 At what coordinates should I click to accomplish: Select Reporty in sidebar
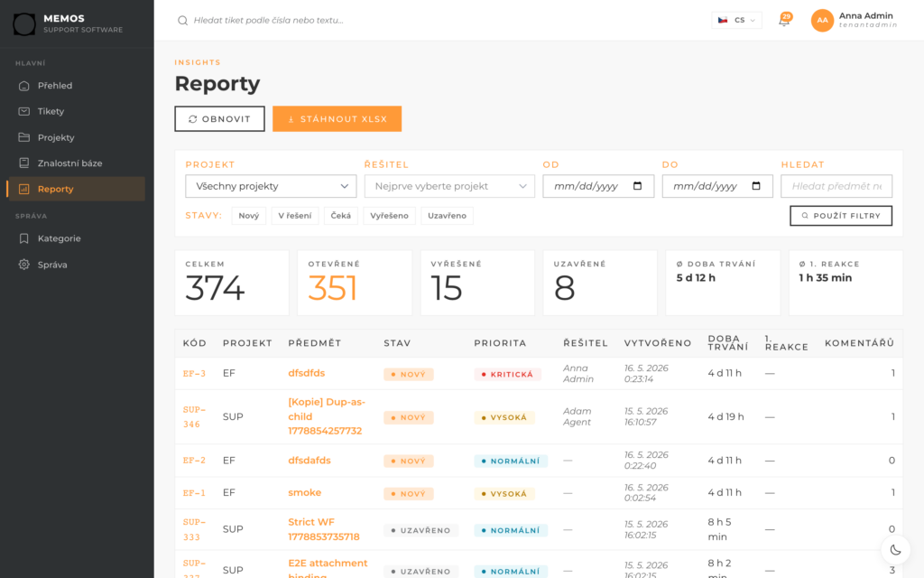[77, 190]
